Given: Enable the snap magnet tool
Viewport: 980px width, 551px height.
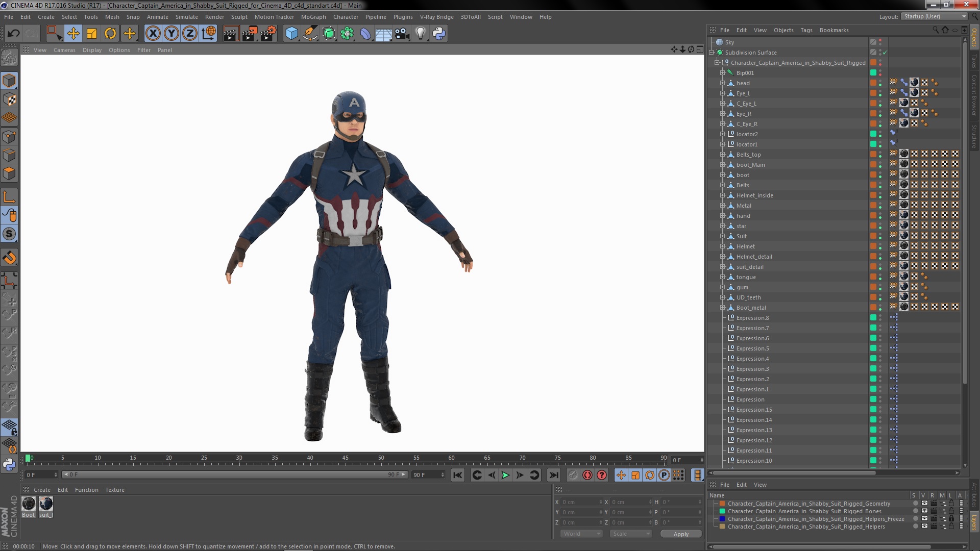Looking at the screenshot, I should [9, 258].
